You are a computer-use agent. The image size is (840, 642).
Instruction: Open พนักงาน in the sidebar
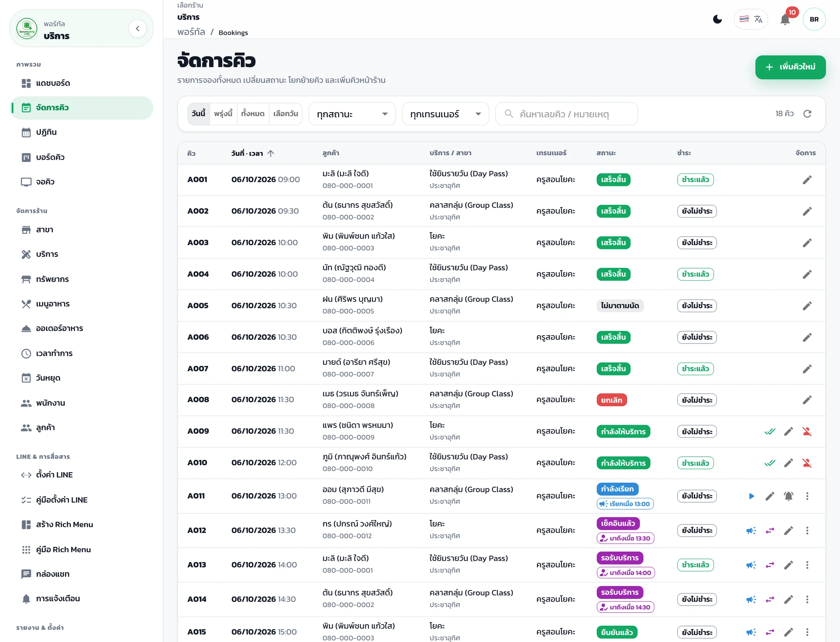click(81, 403)
